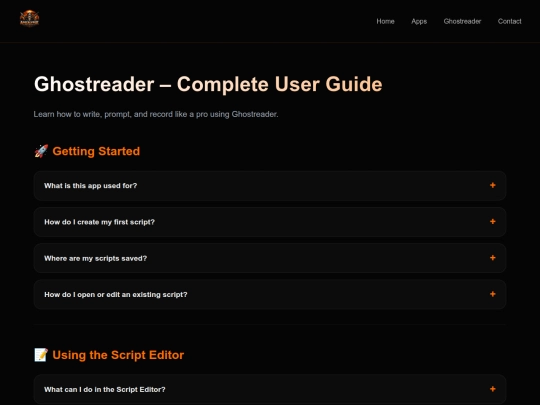Click the 'What is this app used for?' question text
Image resolution: width=540 pixels, height=405 pixels.
[x=91, y=186]
